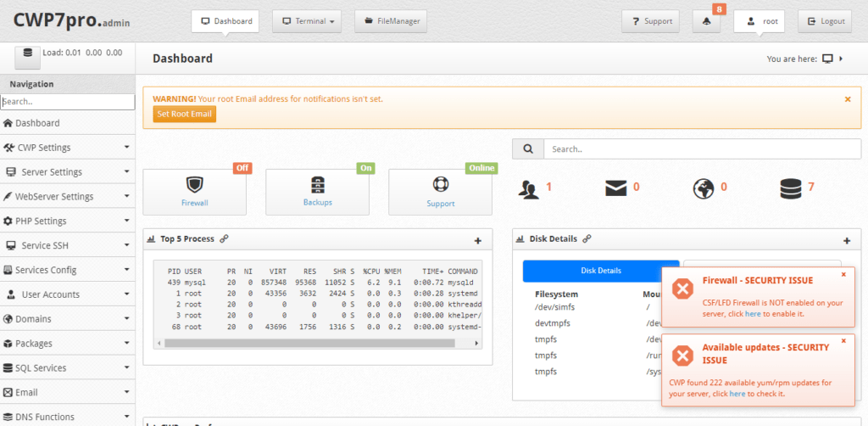Click the Support Online status badge
868x426 pixels.
pos(481,168)
